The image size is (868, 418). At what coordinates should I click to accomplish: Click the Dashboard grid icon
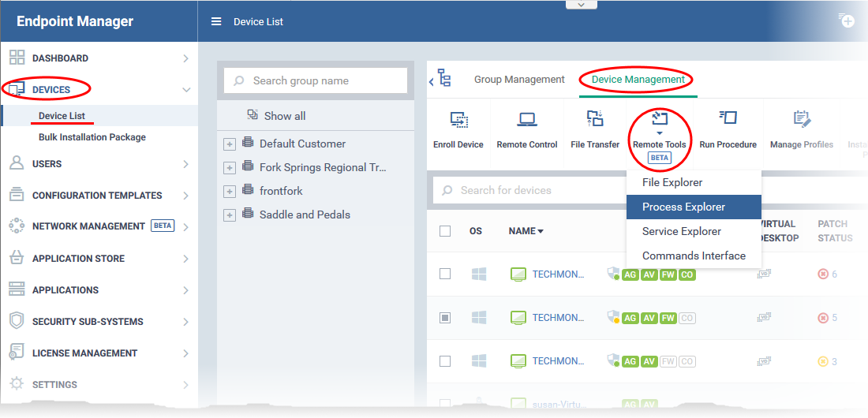click(x=17, y=58)
